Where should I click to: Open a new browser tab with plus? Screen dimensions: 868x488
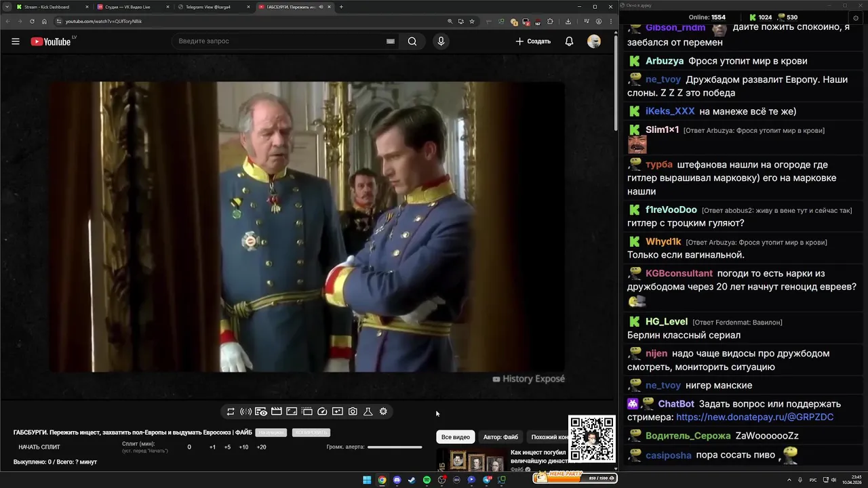click(341, 7)
